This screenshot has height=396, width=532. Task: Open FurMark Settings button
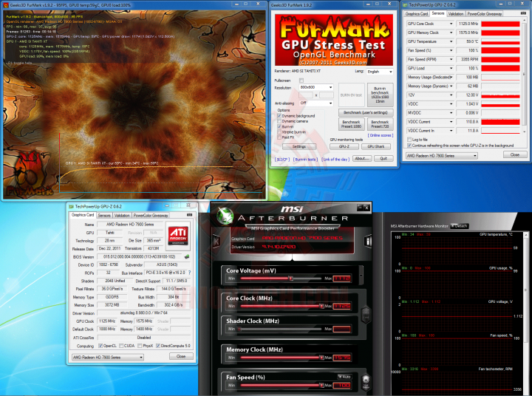[x=299, y=146]
